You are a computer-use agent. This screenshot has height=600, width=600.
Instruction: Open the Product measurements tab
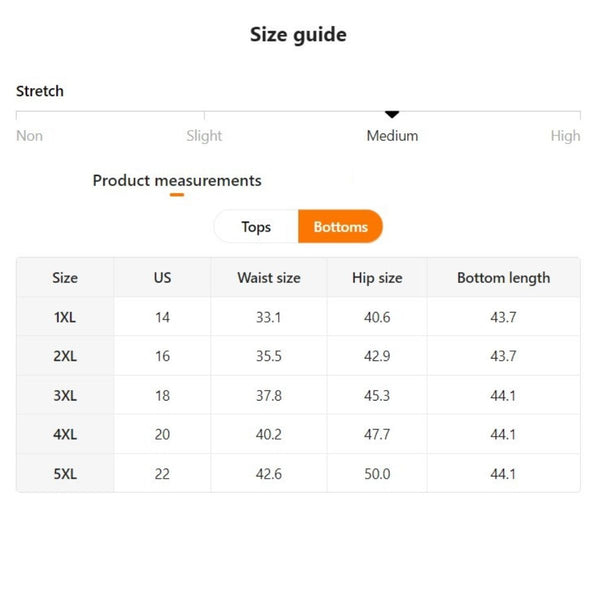pyautogui.click(x=177, y=181)
